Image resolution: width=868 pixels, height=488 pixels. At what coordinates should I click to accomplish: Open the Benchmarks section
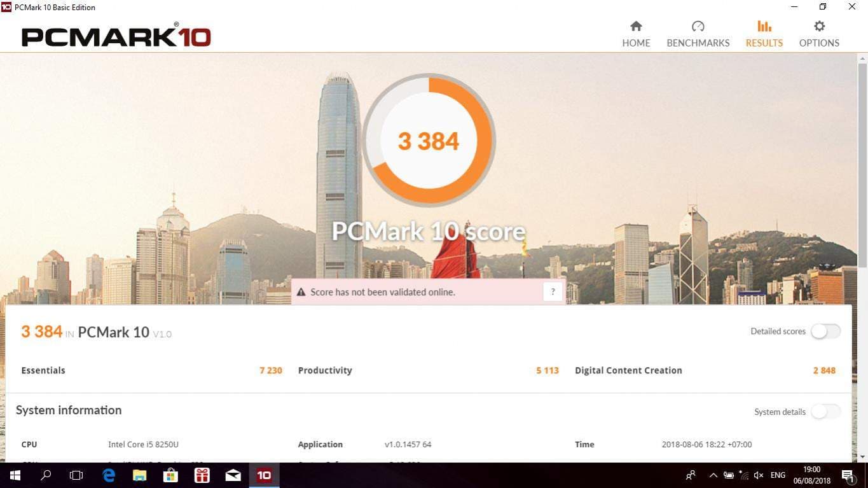click(698, 34)
